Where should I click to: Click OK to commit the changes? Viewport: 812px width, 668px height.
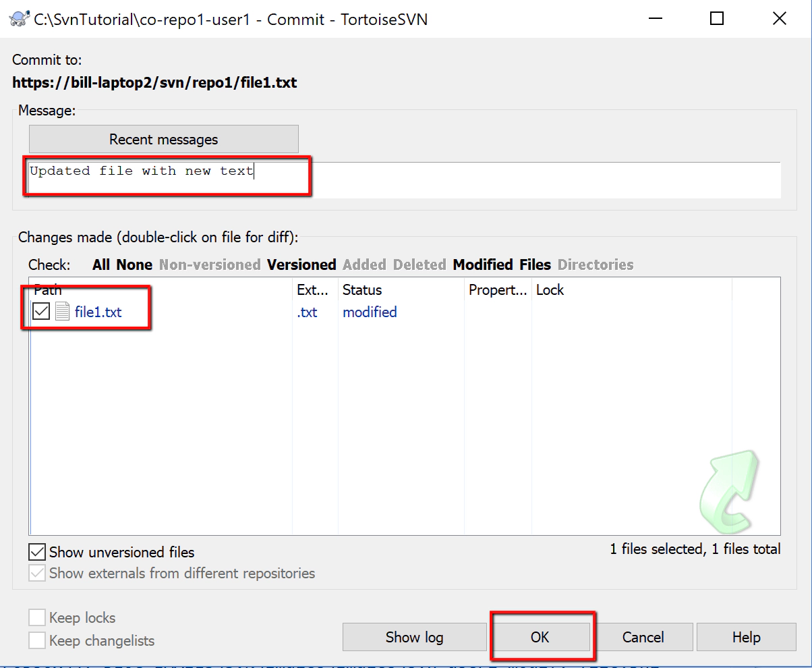542,637
